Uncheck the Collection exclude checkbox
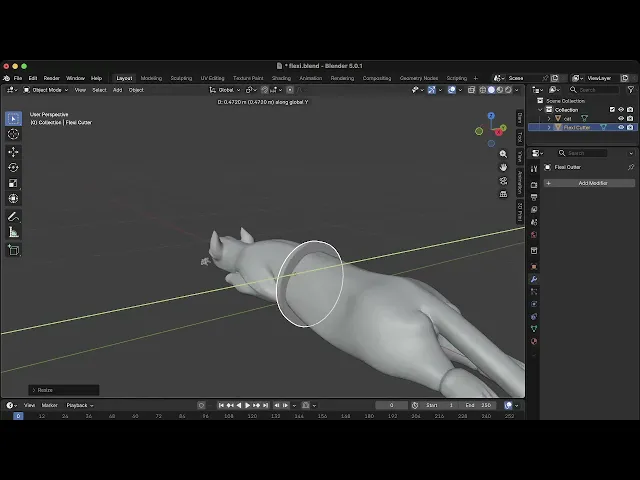 click(612, 109)
